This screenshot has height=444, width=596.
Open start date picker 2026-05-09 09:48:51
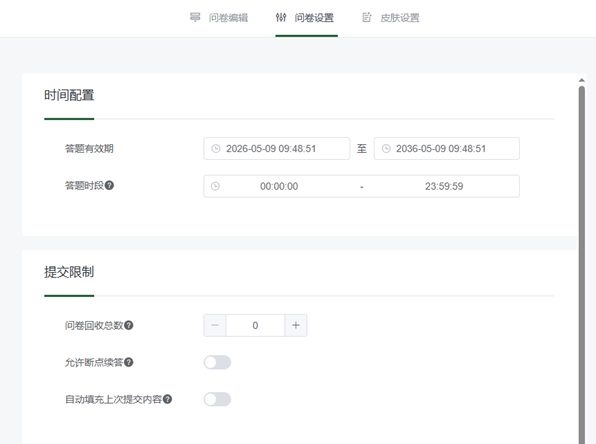[x=277, y=149]
